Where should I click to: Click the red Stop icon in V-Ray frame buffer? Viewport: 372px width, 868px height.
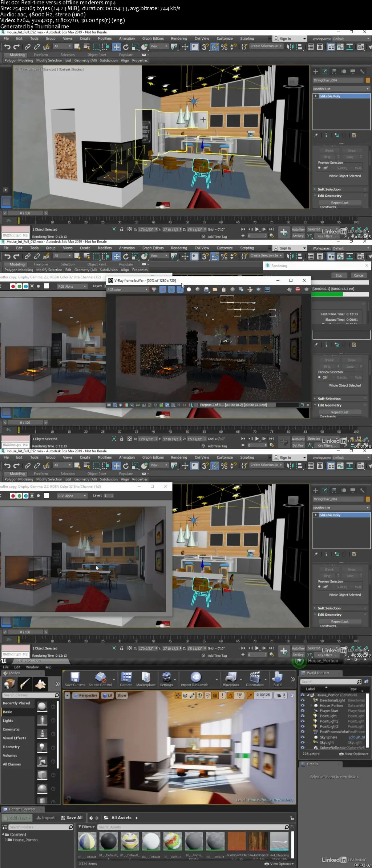click(298, 289)
